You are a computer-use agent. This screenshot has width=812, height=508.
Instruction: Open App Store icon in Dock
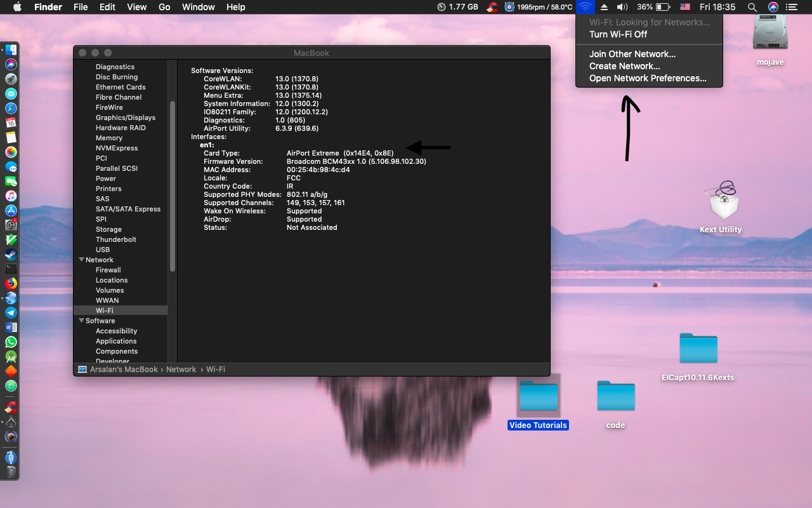tap(11, 211)
